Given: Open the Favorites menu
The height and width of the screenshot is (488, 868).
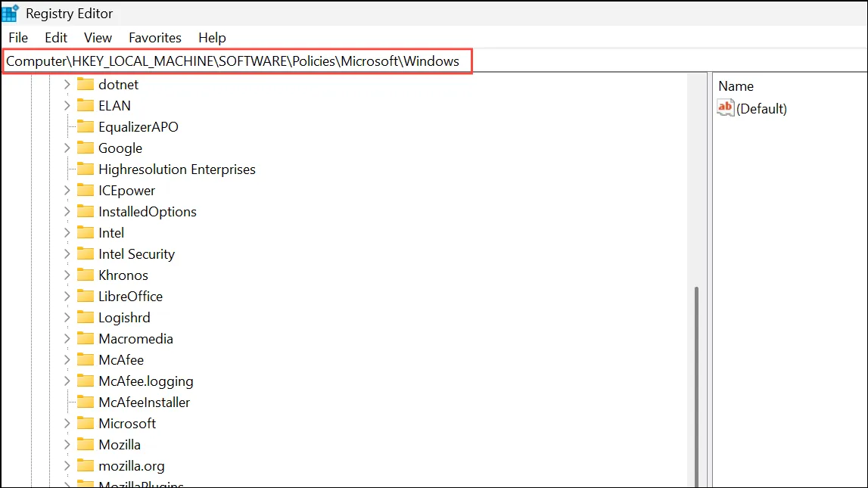Looking at the screenshot, I should point(155,38).
